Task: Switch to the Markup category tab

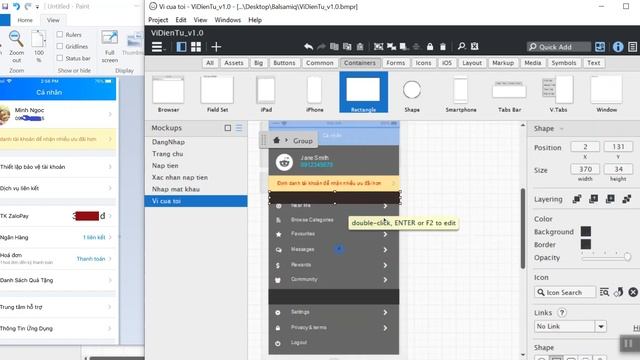Action: pos(503,63)
